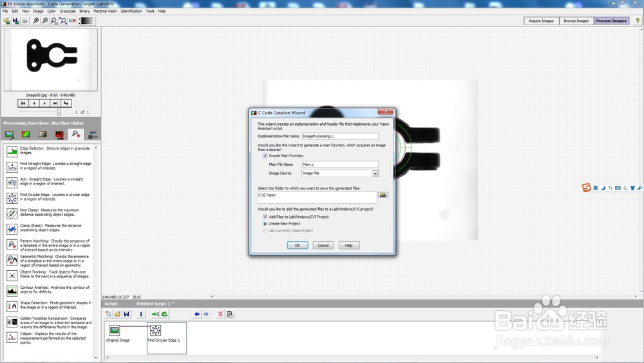Viewport: 644px width, 363px height.
Task: Click the grayscale palette gradient swatch
Action: 87,21
